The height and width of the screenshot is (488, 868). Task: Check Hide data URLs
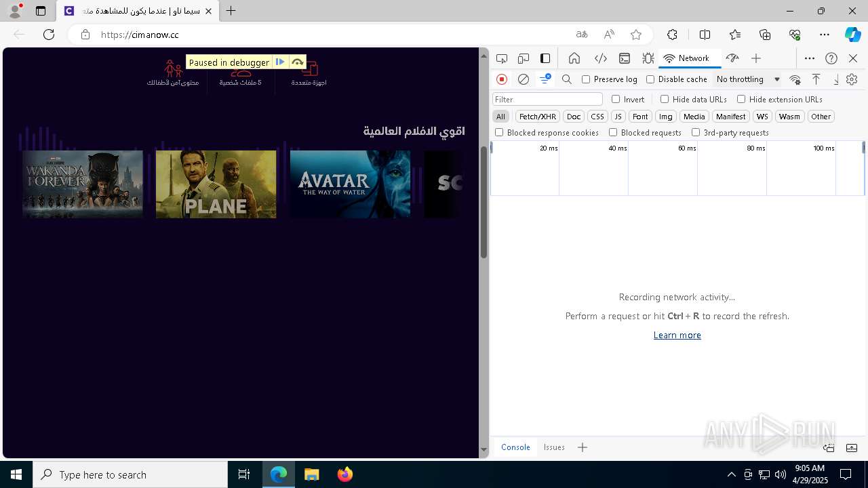pos(665,99)
